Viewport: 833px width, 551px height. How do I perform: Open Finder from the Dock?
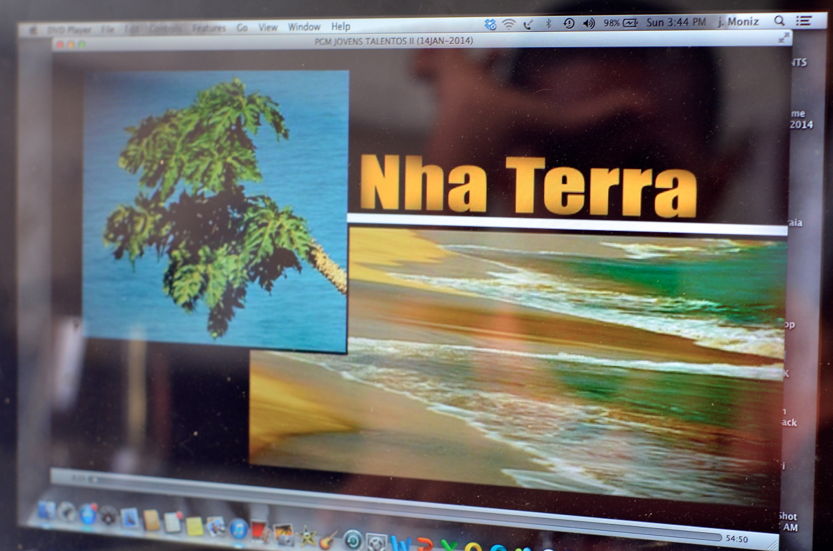coord(46,510)
